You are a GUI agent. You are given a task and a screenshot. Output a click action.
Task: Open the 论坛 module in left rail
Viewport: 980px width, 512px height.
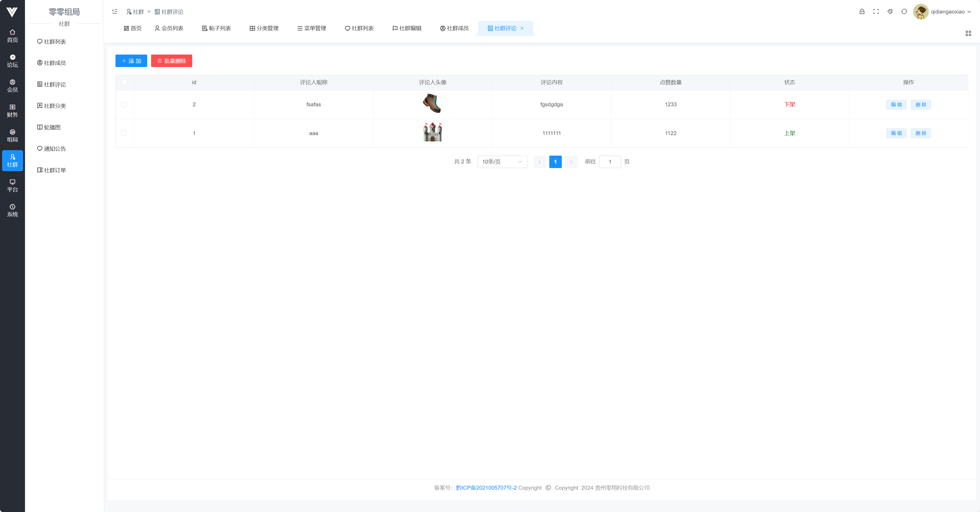[12, 61]
